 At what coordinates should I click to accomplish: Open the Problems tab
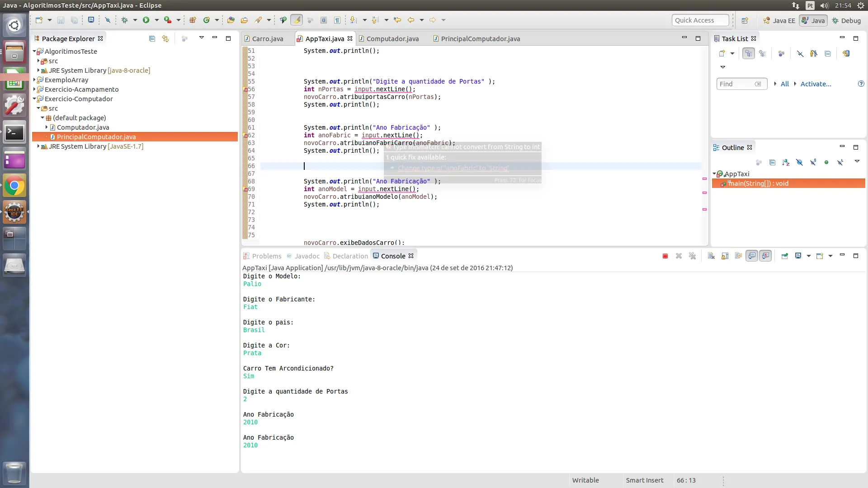(266, 256)
